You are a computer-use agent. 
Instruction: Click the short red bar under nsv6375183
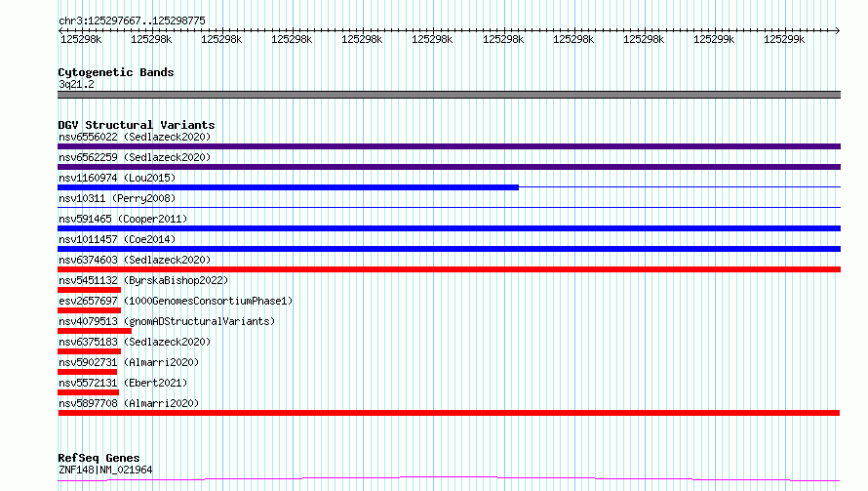[89, 351]
